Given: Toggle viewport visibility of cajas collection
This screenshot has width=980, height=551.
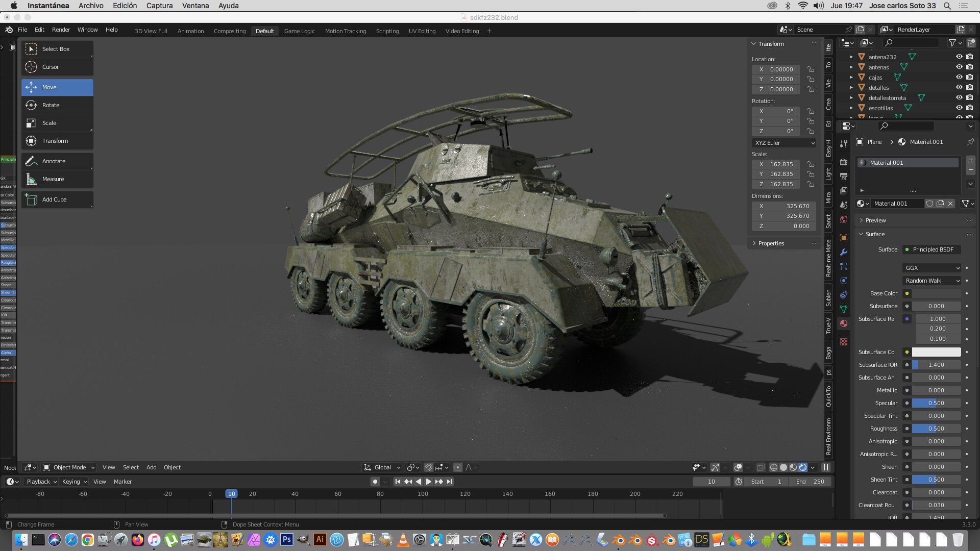Looking at the screenshot, I should click(x=959, y=78).
